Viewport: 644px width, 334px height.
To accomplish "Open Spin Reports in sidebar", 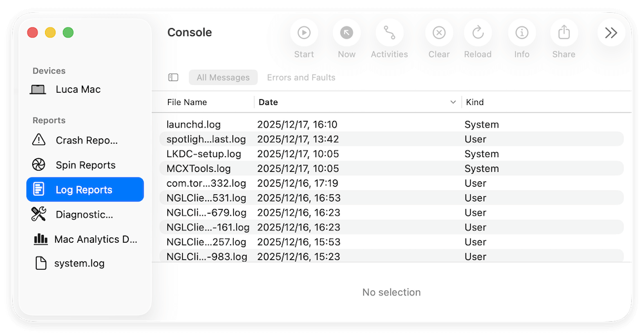I will click(85, 165).
